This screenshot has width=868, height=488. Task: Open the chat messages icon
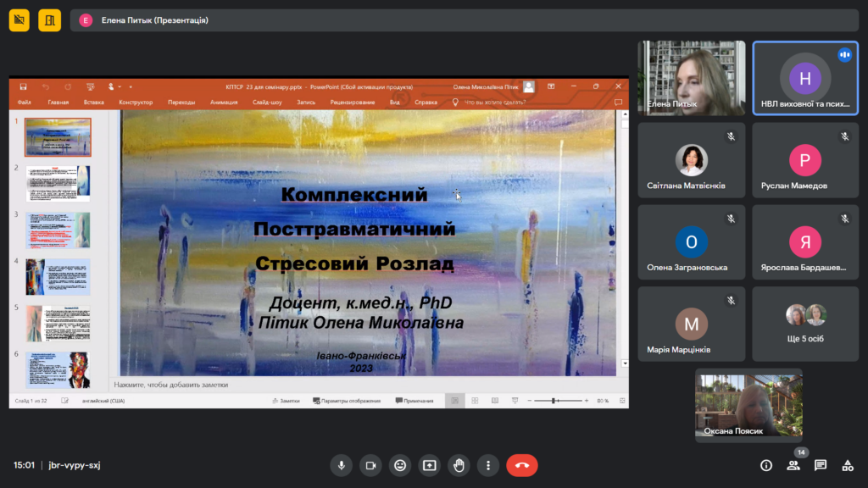pyautogui.click(x=821, y=465)
